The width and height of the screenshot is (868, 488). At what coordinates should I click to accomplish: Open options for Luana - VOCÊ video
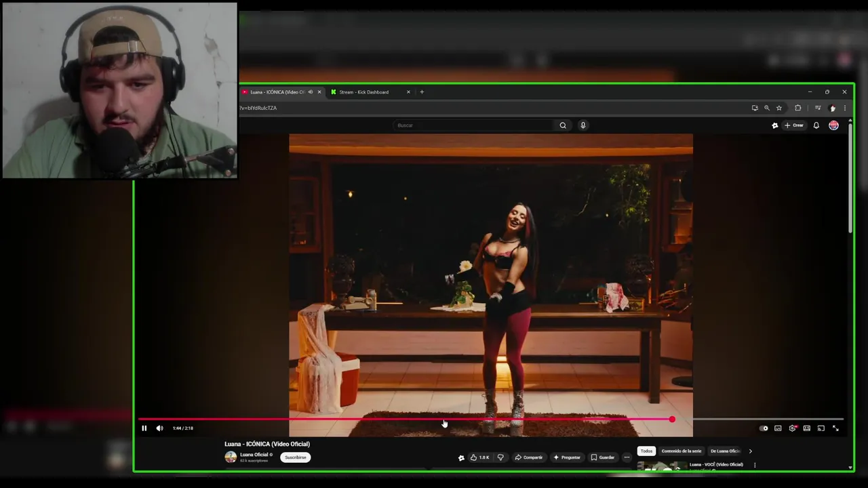[x=755, y=465]
